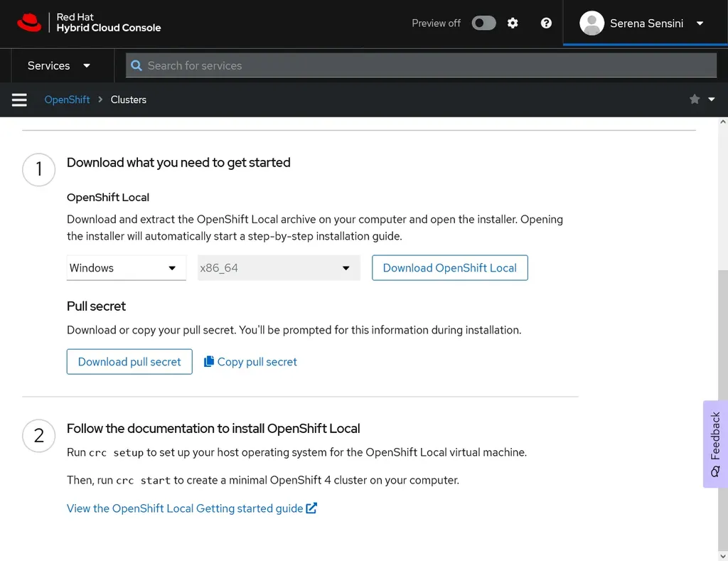Focus the Search for services field
728x561 pixels.
pyautogui.click(x=421, y=65)
